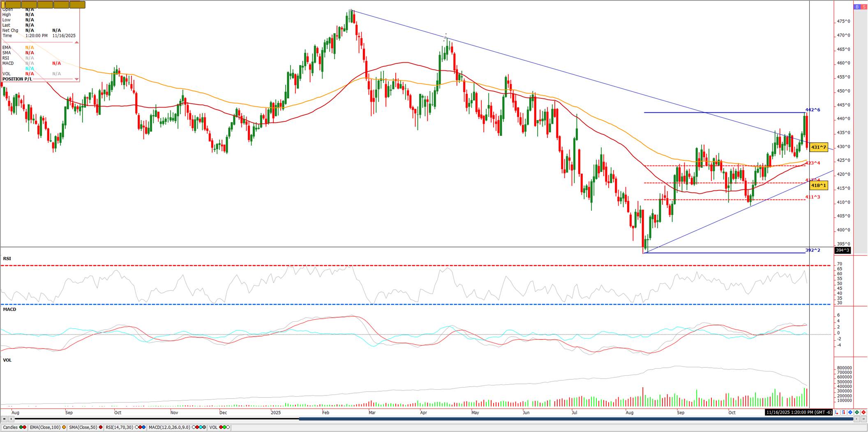Click the 1:20:00 PM time value
The width and height of the screenshot is (868, 432).
tap(37, 36)
